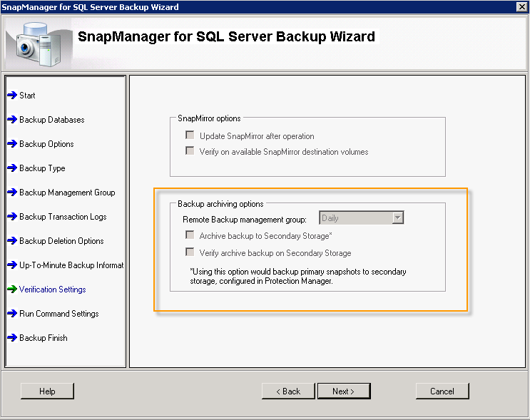The width and height of the screenshot is (530, 420).
Task: Click the green arrow beside Verification Settings
Action: pyautogui.click(x=12, y=290)
